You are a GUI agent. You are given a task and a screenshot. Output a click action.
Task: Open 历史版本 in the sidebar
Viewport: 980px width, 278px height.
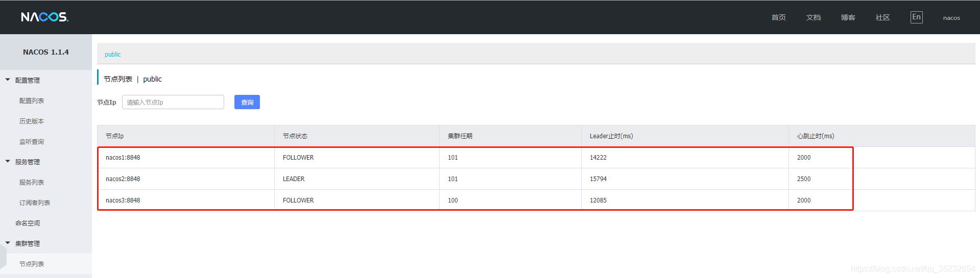click(32, 121)
